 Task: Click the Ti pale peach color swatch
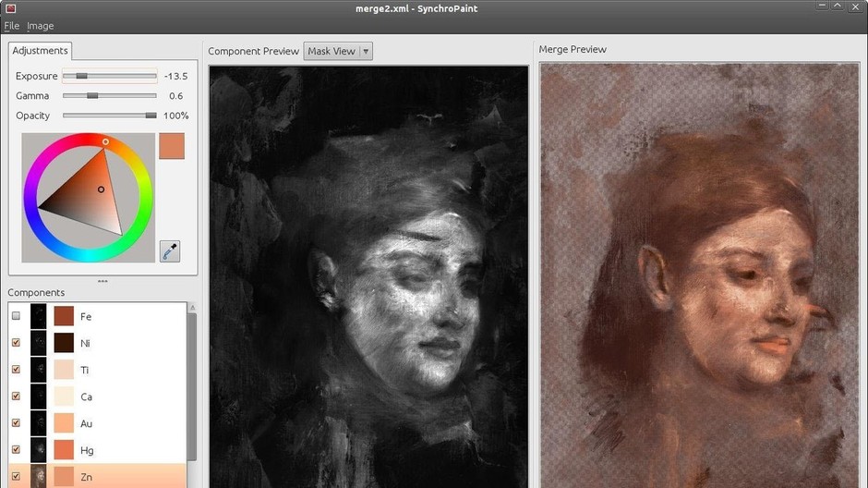coord(64,370)
